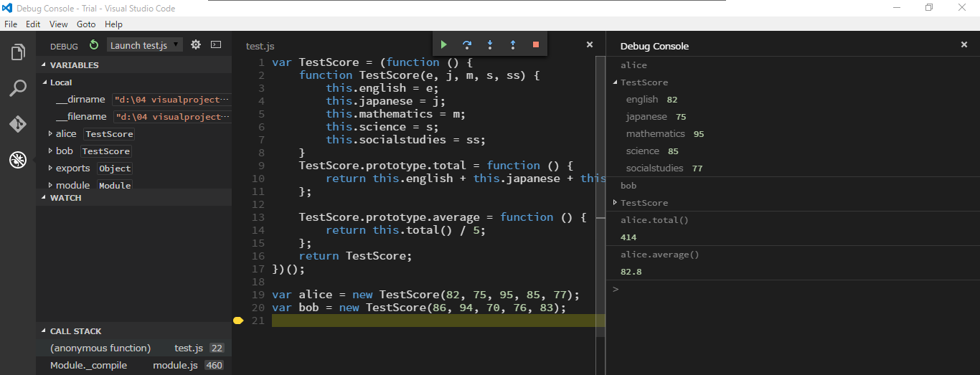Click Visual Studio Code logo in title bar

[7, 8]
